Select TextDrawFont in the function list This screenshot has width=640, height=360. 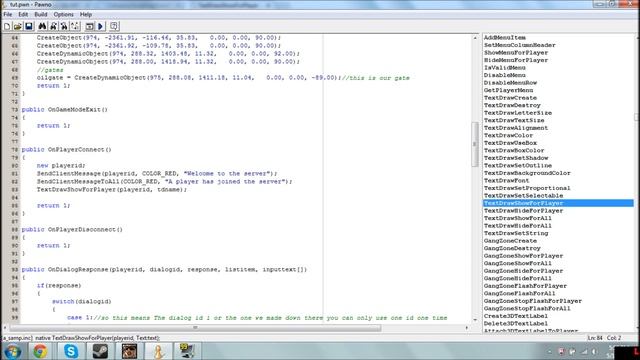click(507, 180)
